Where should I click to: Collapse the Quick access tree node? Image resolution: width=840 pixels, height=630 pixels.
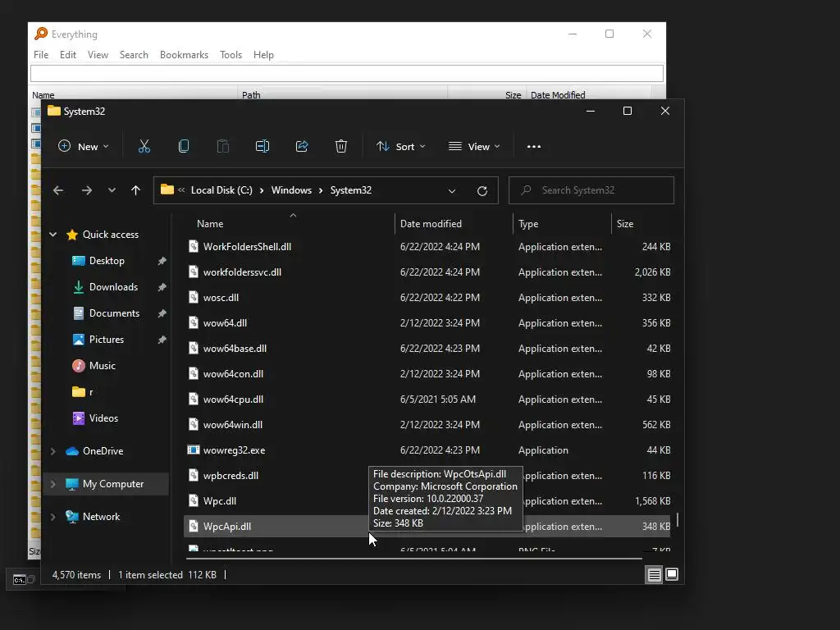(53, 234)
